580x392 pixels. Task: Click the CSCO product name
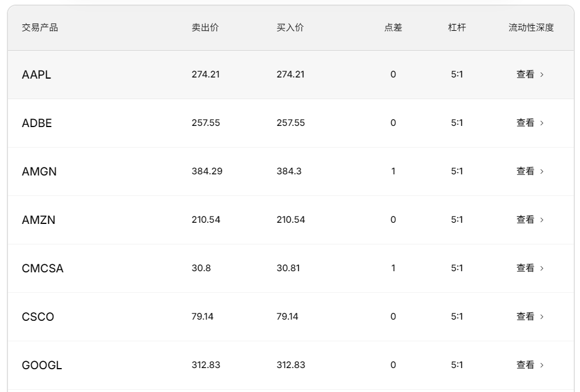38,317
